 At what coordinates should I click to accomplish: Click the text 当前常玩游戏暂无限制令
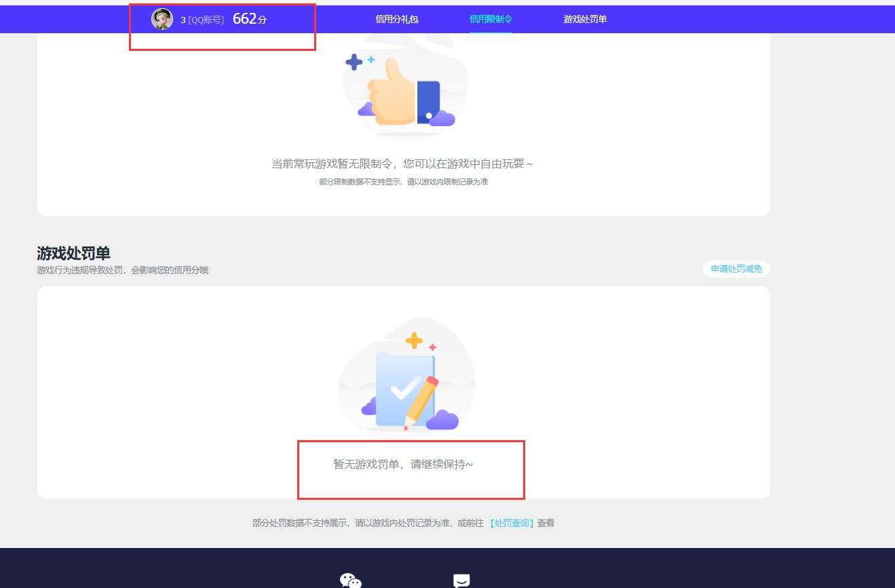pyautogui.click(x=332, y=164)
